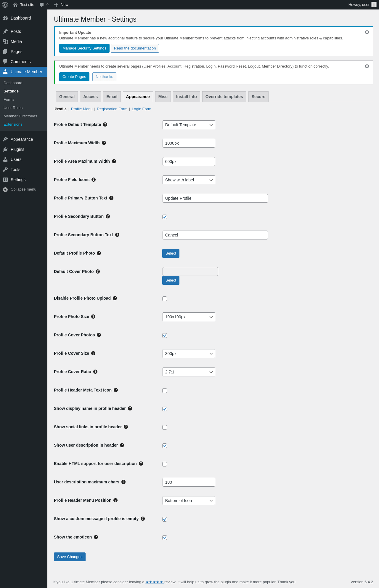Dismiss the Important Update notice
379x588 pixels.
(x=367, y=32)
